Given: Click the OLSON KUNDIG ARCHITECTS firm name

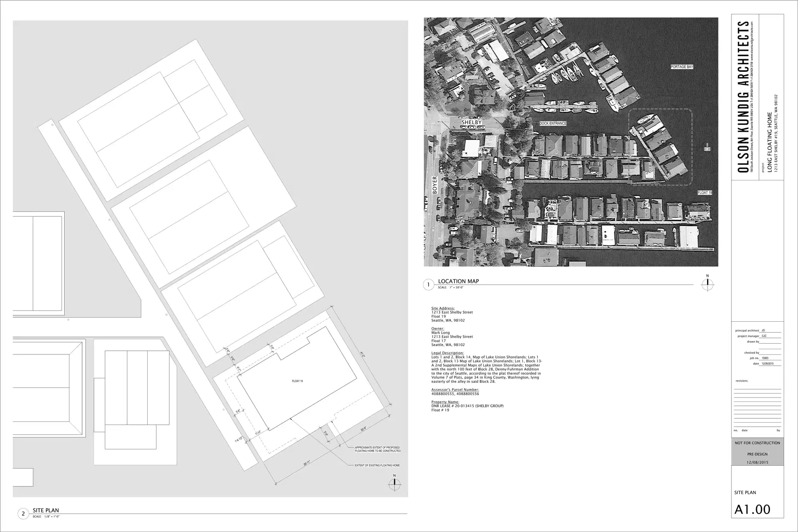Looking at the screenshot, I should pyautogui.click(x=743, y=97).
